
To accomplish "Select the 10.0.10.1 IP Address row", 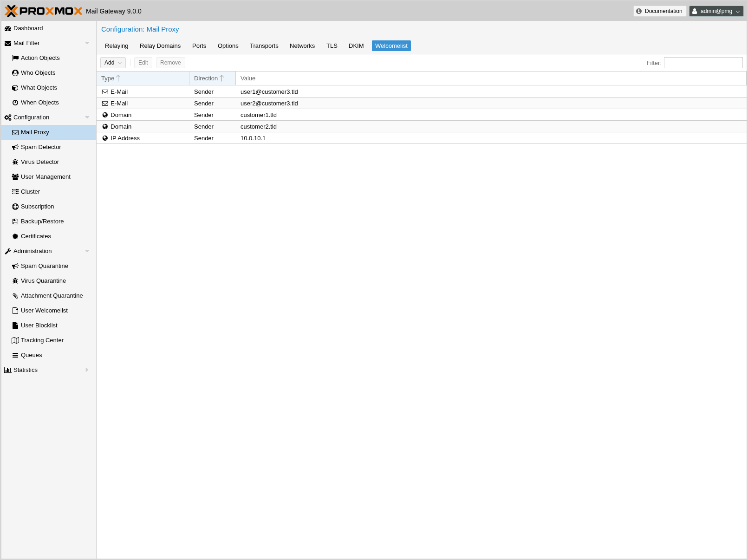I will (x=253, y=138).
